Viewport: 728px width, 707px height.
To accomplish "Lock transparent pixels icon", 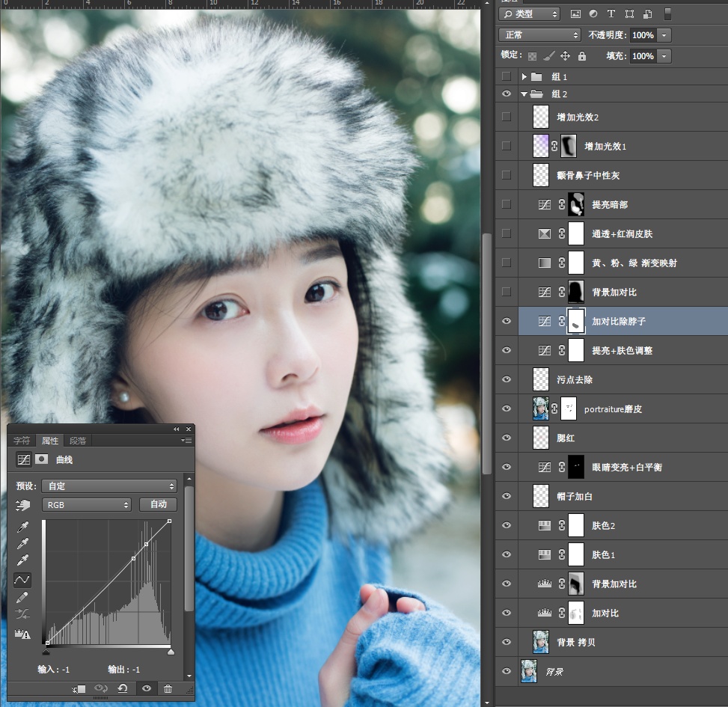I will click(x=532, y=56).
